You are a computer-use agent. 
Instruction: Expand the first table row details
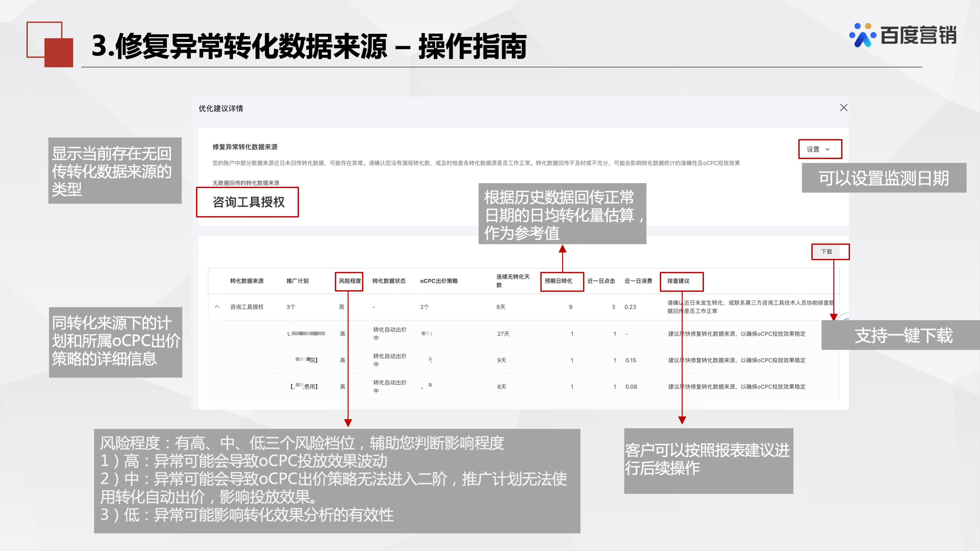pos(218,306)
